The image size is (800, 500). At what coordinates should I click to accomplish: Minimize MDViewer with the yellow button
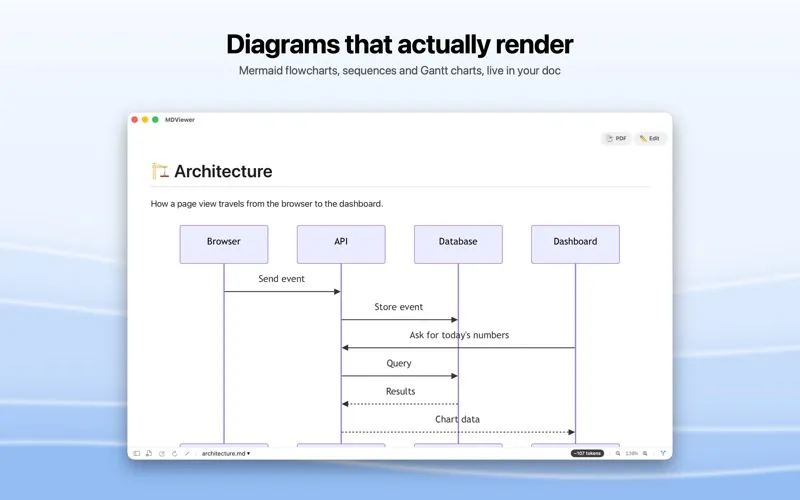click(145, 119)
